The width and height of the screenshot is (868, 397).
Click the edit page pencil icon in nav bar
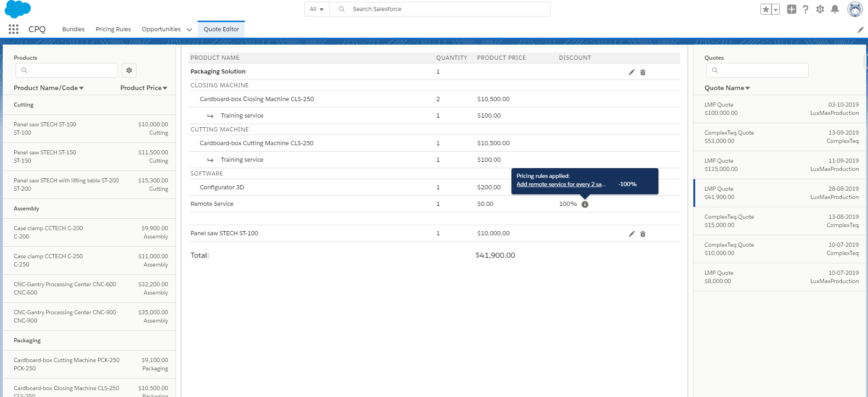(860, 30)
